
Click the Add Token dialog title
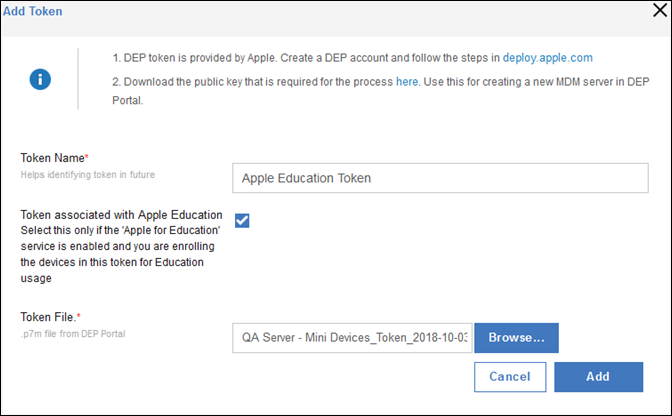tap(33, 11)
